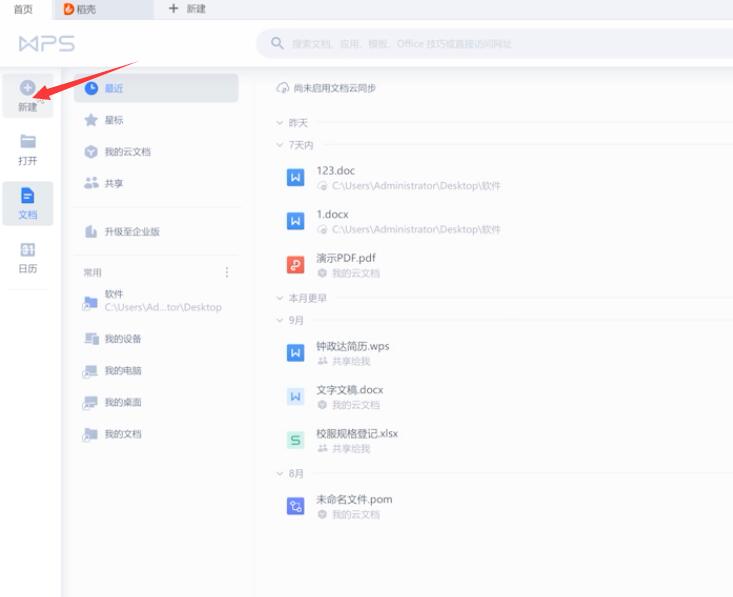Click the icon of 文字文稿.docx

coord(295,396)
